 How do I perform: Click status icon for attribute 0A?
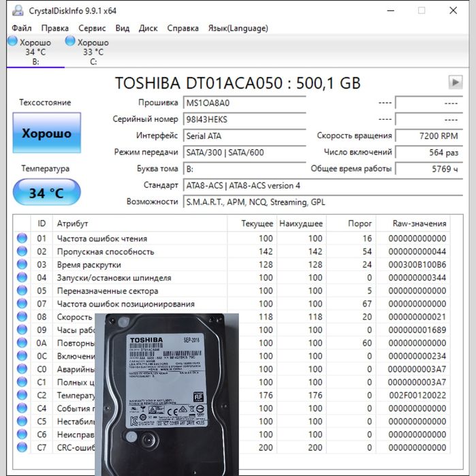pos(22,343)
